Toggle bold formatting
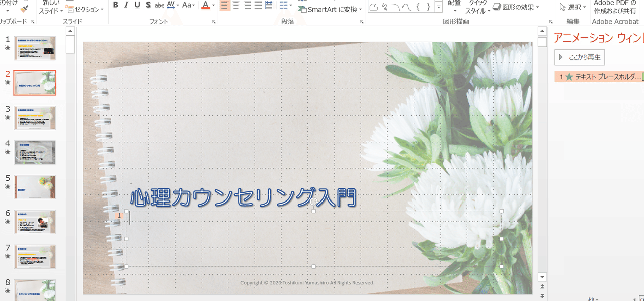The height and width of the screenshot is (301, 644). [115, 5]
